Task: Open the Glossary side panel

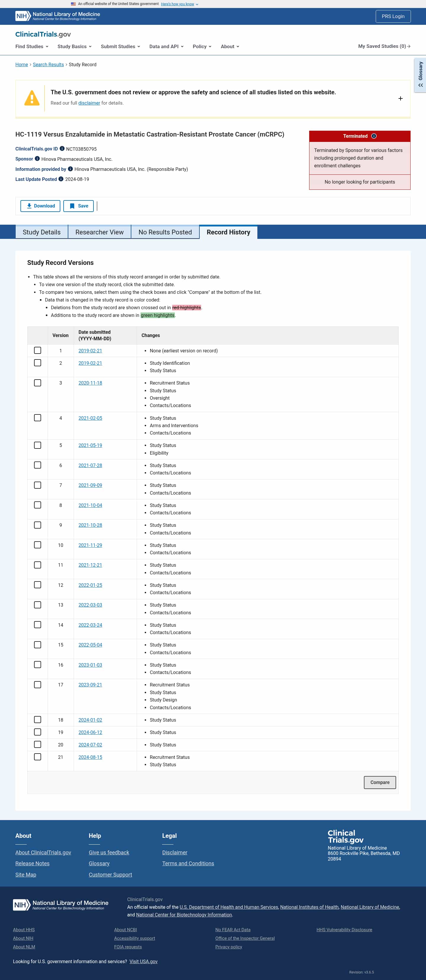Action: click(420, 75)
